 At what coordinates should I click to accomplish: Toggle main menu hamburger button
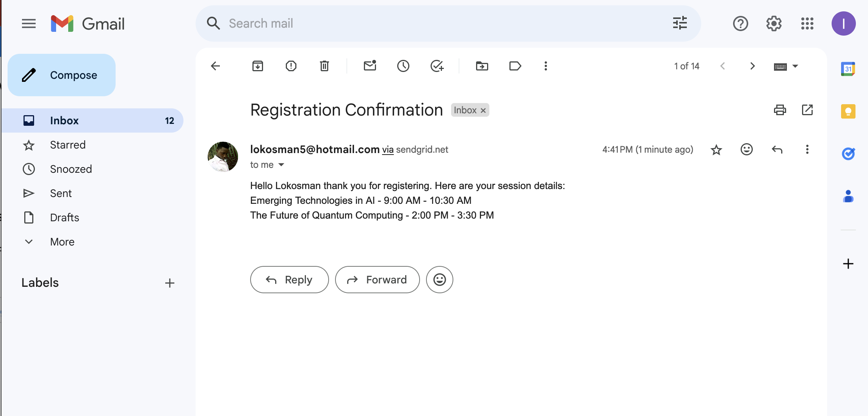pos(29,24)
